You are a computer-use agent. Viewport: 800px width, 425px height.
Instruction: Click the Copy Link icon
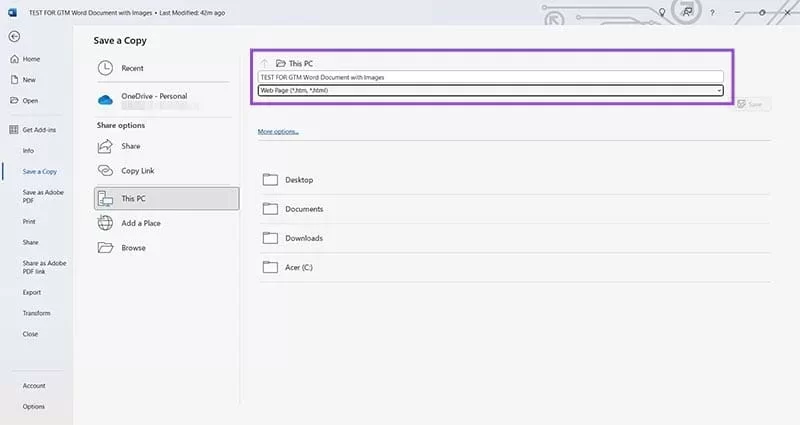point(106,171)
